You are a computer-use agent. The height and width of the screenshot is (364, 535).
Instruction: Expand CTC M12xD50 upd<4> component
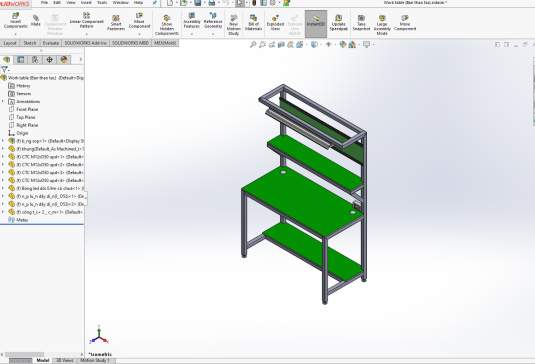point(3,180)
